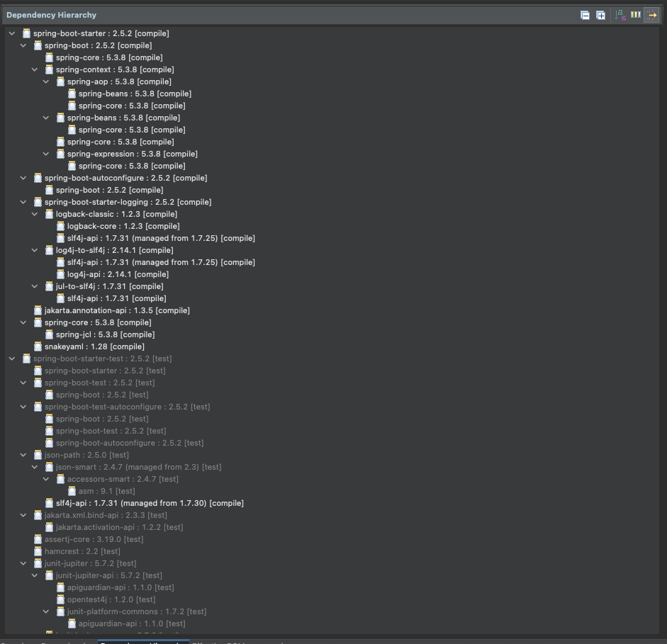Select the json-path : 2.5.0 [test] row text
The height and width of the screenshot is (644, 667).
(86, 456)
